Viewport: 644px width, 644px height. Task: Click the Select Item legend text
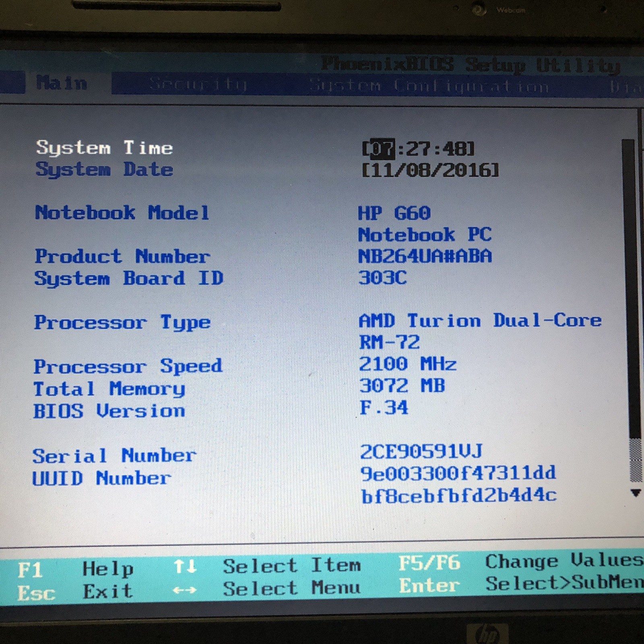pos(292,566)
